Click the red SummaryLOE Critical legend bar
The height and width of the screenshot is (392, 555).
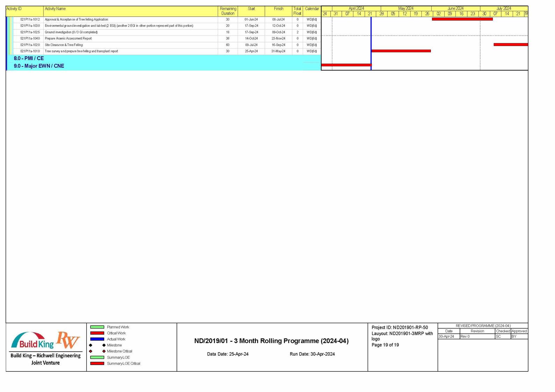coord(97,363)
